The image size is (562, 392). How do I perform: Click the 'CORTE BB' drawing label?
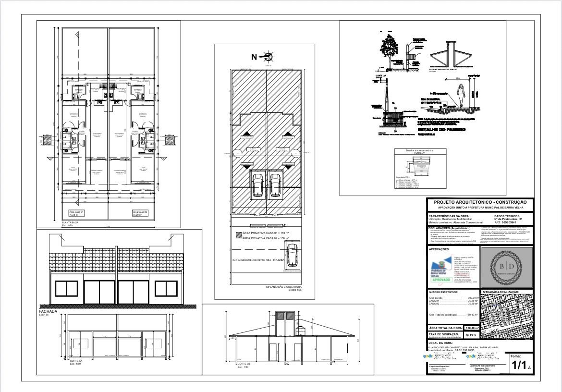coord(244,364)
